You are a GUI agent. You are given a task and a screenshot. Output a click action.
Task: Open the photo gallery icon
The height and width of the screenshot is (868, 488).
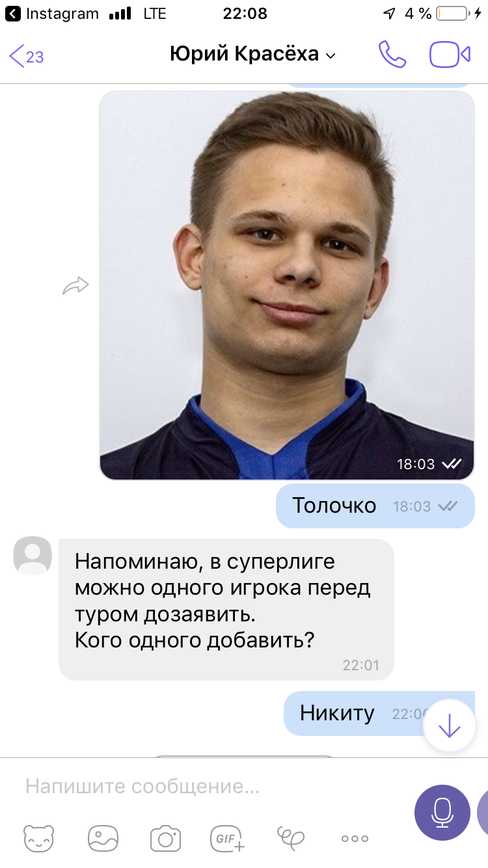point(103,838)
